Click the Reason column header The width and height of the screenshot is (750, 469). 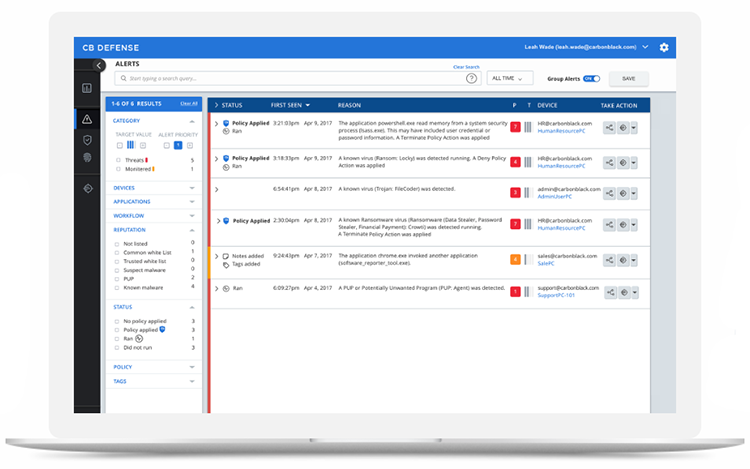[349, 105]
